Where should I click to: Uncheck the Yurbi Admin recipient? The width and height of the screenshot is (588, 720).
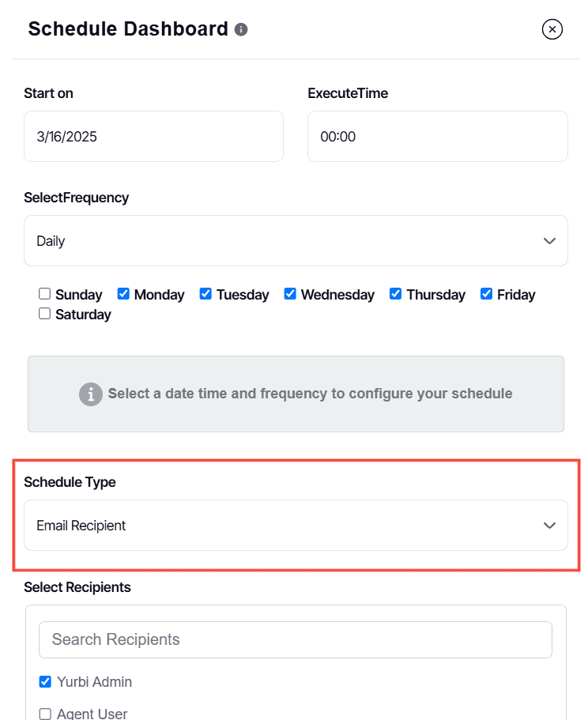45,681
